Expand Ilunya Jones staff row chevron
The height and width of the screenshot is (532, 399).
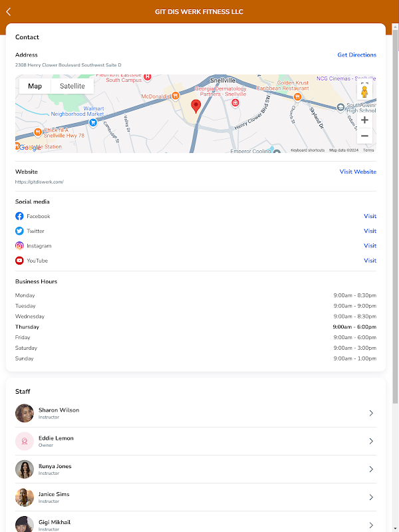371,469
